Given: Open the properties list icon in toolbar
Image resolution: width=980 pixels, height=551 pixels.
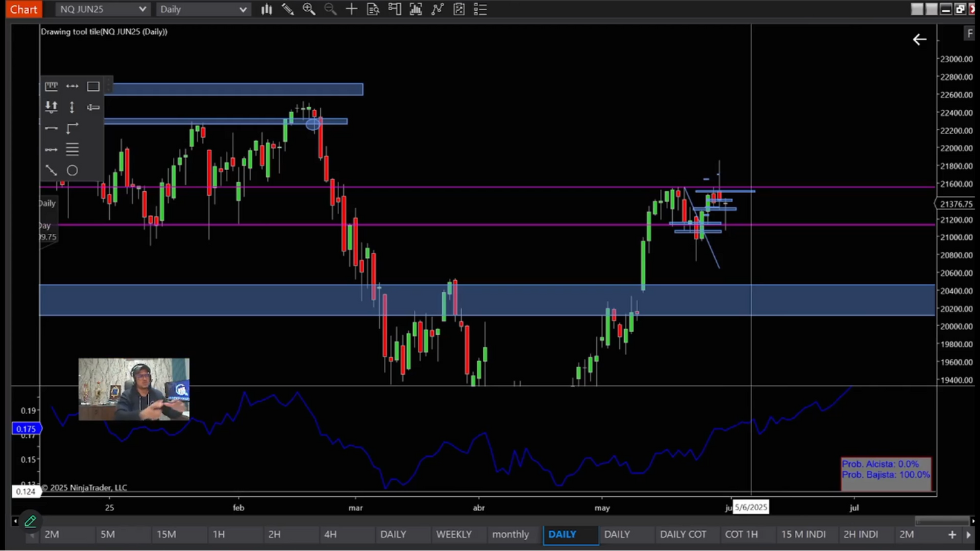Looking at the screenshot, I should click(480, 9).
